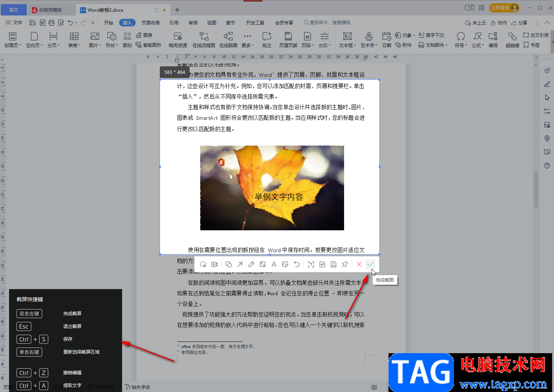Click the 查找命令、搜索模板 search field
This screenshot has height=392, width=554.
pos(327,23)
